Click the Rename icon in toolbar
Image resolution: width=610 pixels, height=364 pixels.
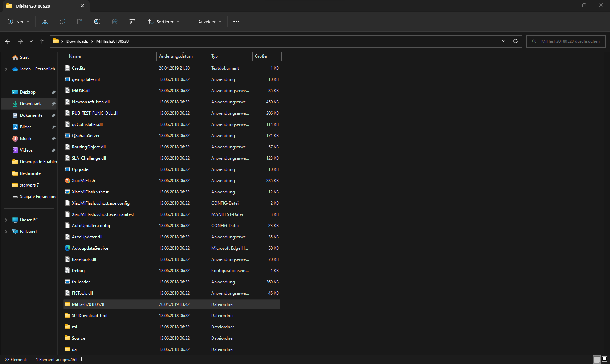97,22
